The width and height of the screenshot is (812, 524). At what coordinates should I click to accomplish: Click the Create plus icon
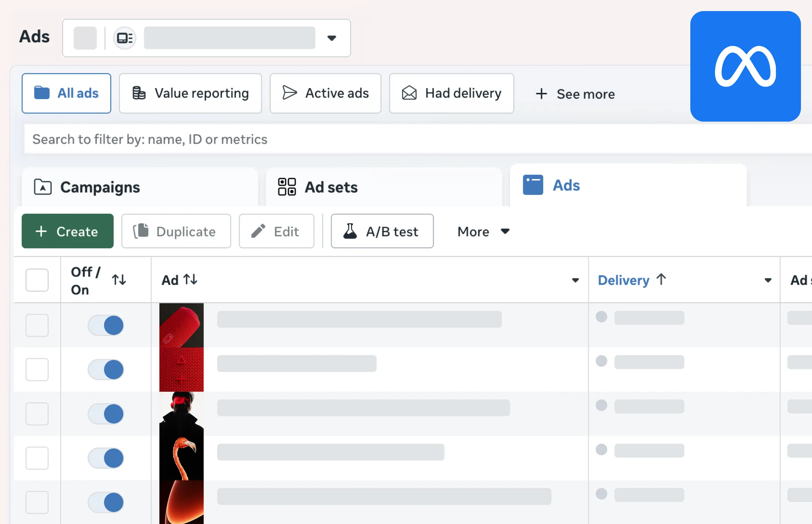pyautogui.click(x=41, y=231)
